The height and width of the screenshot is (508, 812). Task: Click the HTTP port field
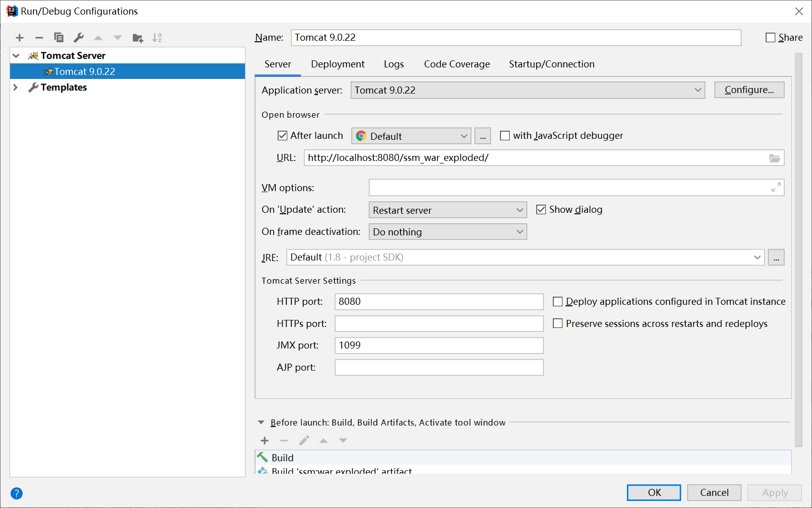[x=439, y=302]
